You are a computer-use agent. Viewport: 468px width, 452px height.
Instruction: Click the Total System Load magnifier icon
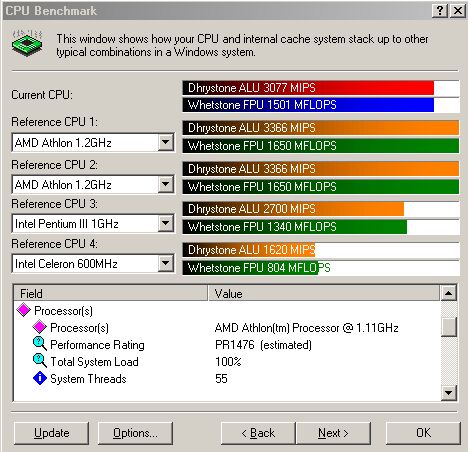[40, 361]
